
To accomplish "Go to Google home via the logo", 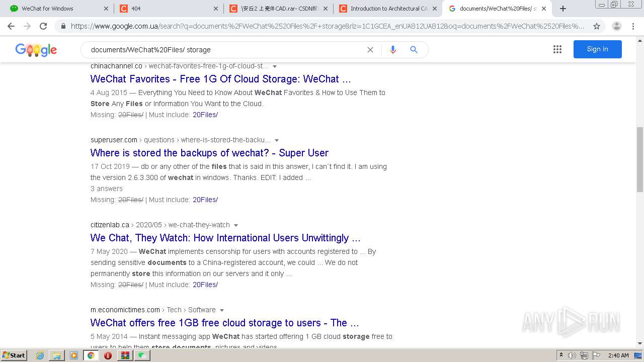I will point(36,50).
